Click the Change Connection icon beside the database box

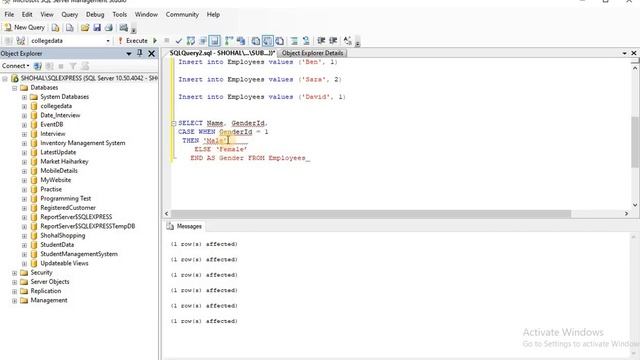21,41
